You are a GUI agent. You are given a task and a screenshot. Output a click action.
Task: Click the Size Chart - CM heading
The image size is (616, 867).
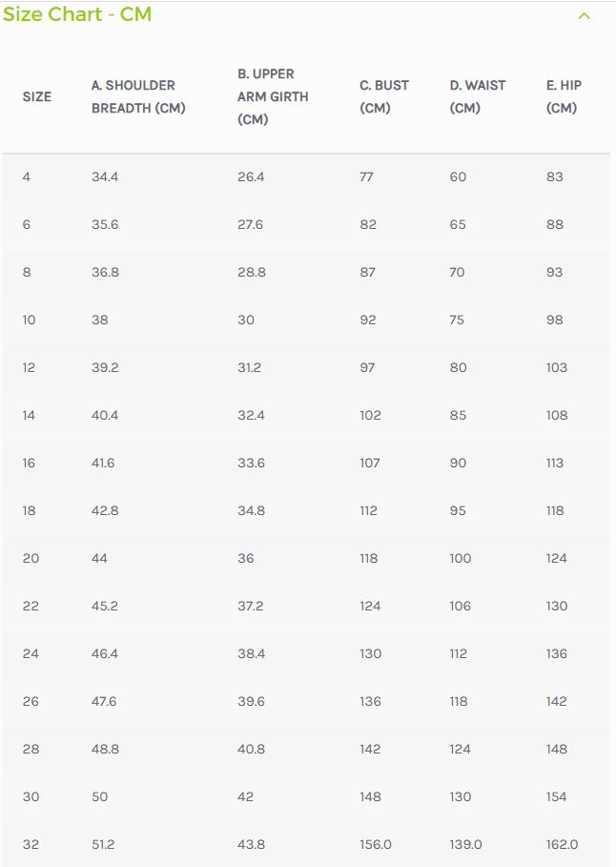click(x=77, y=13)
